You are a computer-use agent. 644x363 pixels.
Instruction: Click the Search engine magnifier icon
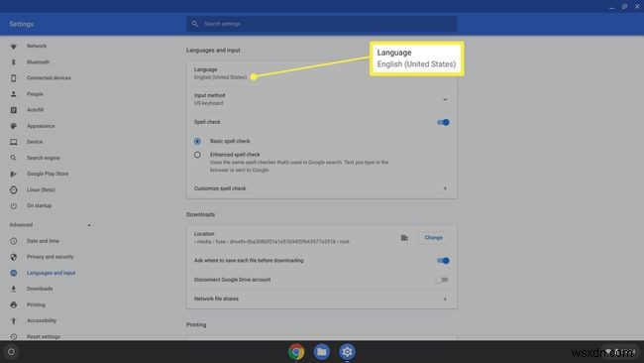point(14,158)
